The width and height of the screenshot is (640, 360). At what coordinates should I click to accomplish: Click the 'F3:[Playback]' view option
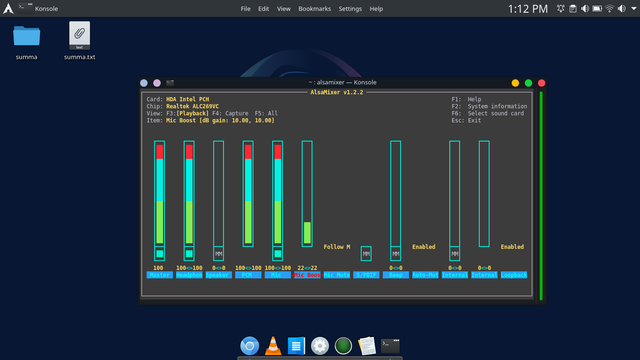[187, 113]
